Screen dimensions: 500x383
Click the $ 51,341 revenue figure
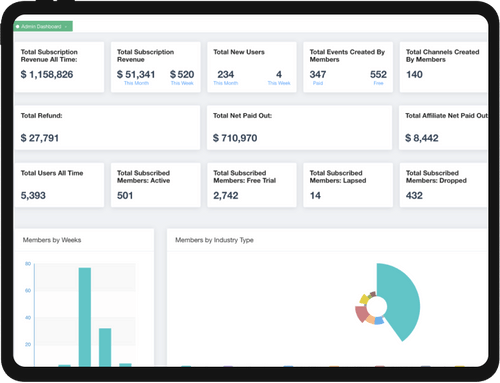pyautogui.click(x=136, y=74)
